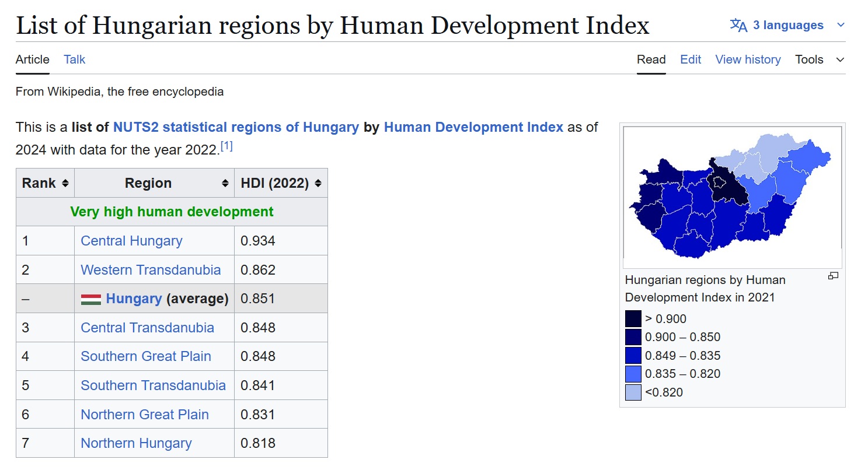The image size is (868, 470).
Task: Open the Talk tab
Action: [x=75, y=59]
